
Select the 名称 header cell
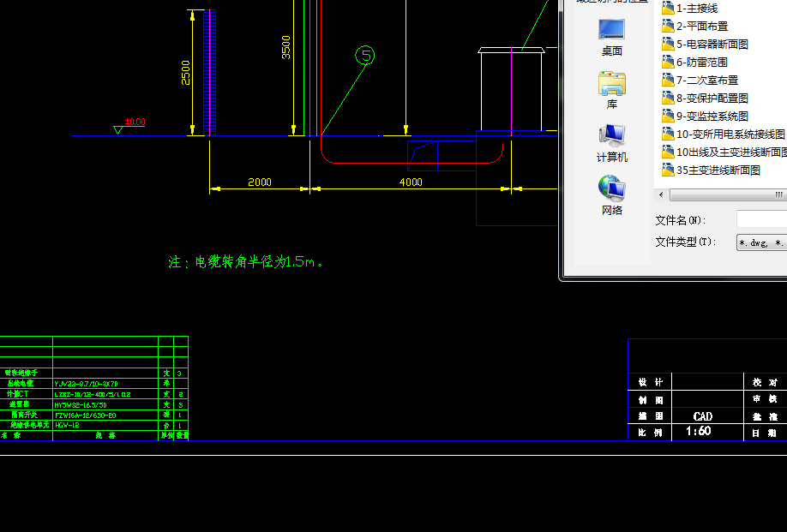click(10, 436)
